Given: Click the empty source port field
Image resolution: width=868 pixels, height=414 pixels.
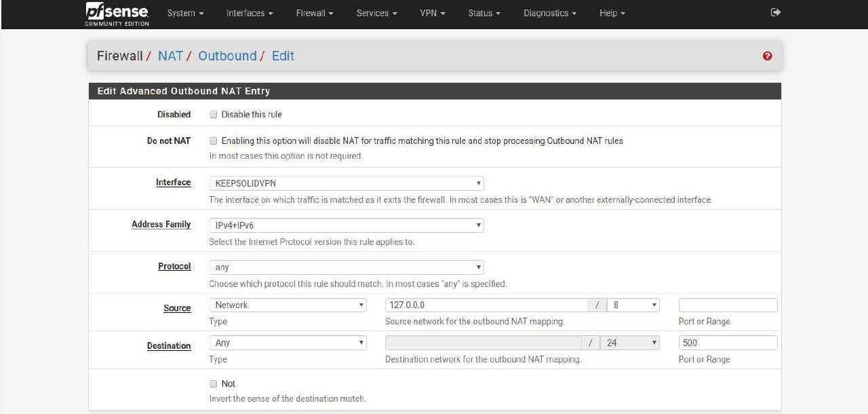Looking at the screenshot, I should (x=728, y=305).
